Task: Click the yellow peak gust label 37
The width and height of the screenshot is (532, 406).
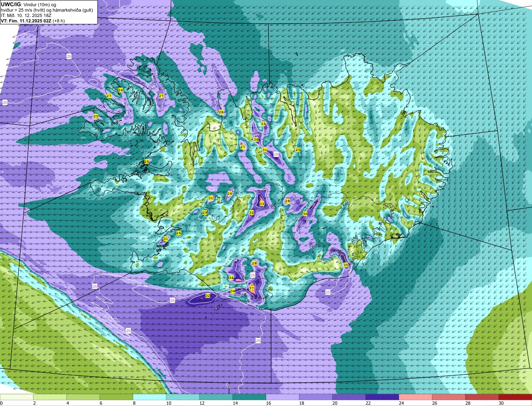Action: coord(251,288)
